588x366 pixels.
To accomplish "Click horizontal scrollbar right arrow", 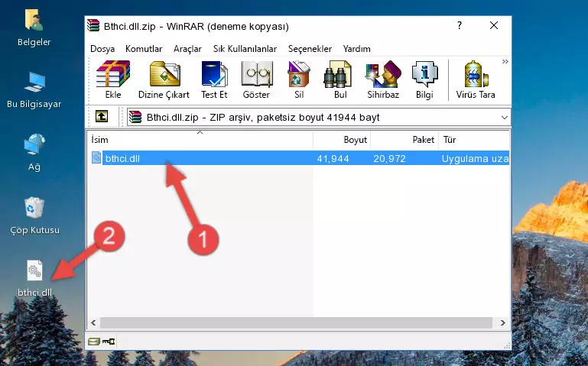I will [503, 322].
